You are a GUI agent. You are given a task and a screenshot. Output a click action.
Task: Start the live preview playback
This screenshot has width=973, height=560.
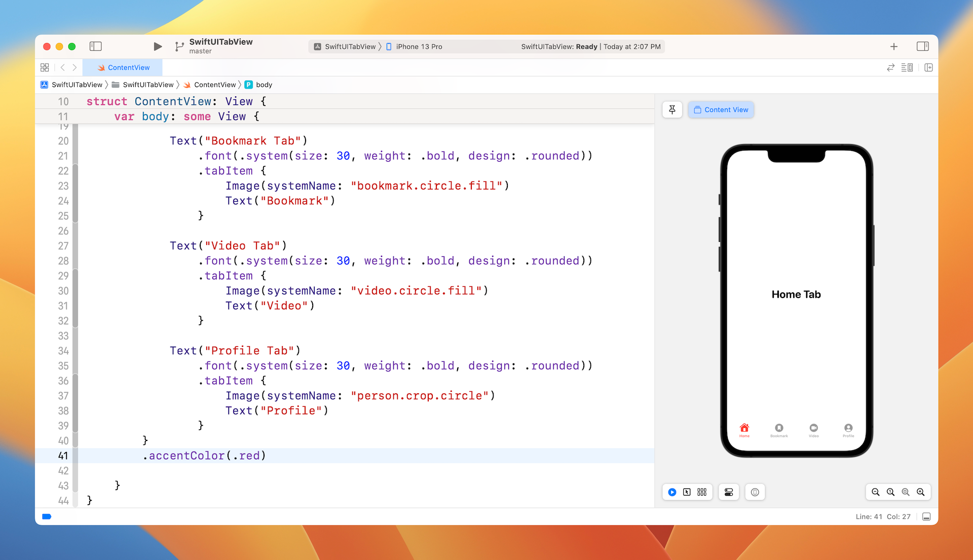click(672, 492)
